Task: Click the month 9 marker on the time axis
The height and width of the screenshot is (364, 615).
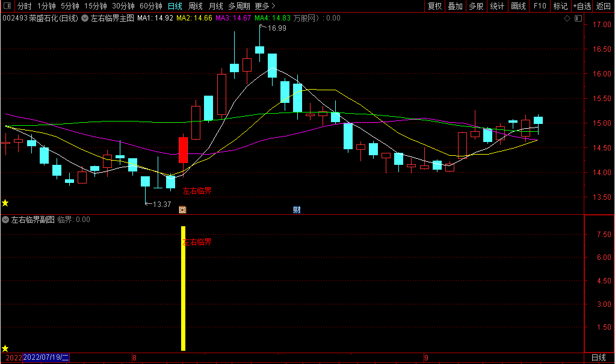Action: [426, 358]
